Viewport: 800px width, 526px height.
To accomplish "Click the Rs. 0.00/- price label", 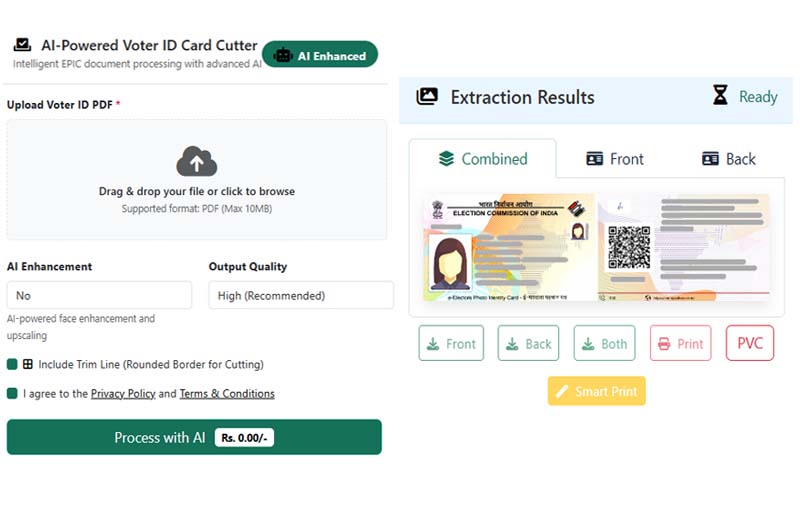I will (x=244, y=438).
